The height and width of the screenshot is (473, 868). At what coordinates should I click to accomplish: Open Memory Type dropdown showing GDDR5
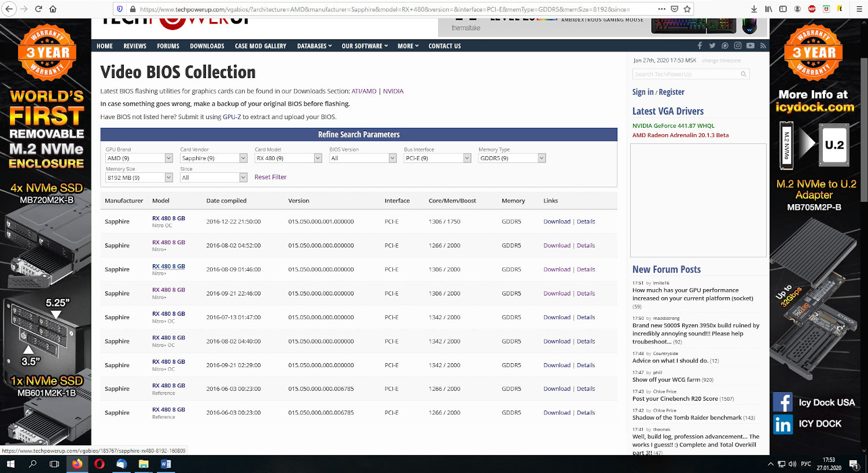coord(512,158)
